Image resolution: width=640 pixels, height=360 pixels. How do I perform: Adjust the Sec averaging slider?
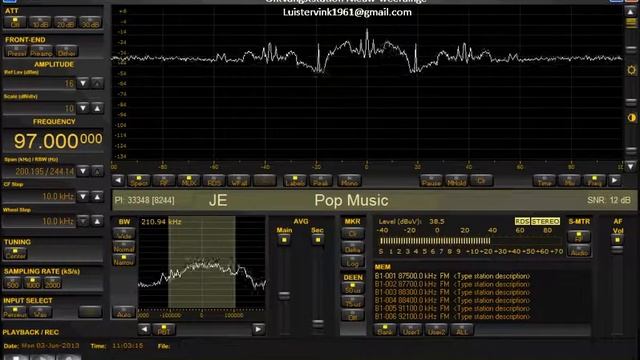[x=318, y=324]
